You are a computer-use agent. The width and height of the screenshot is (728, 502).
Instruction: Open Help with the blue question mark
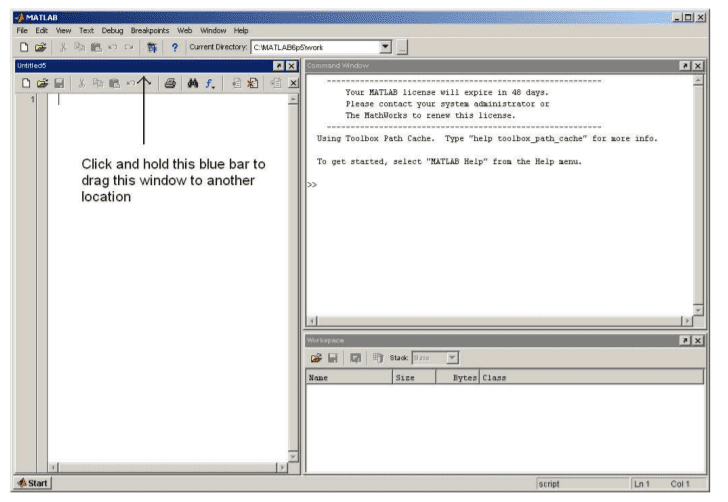tap(175, 47)
